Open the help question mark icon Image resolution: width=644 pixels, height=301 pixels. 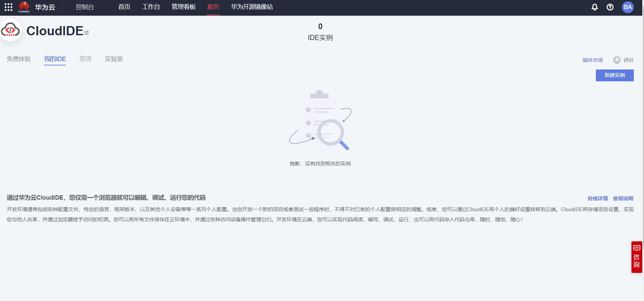click(610, 7)
